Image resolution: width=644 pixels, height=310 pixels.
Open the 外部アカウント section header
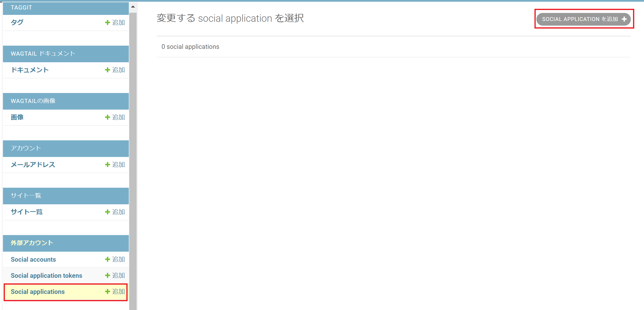(32, 243)
